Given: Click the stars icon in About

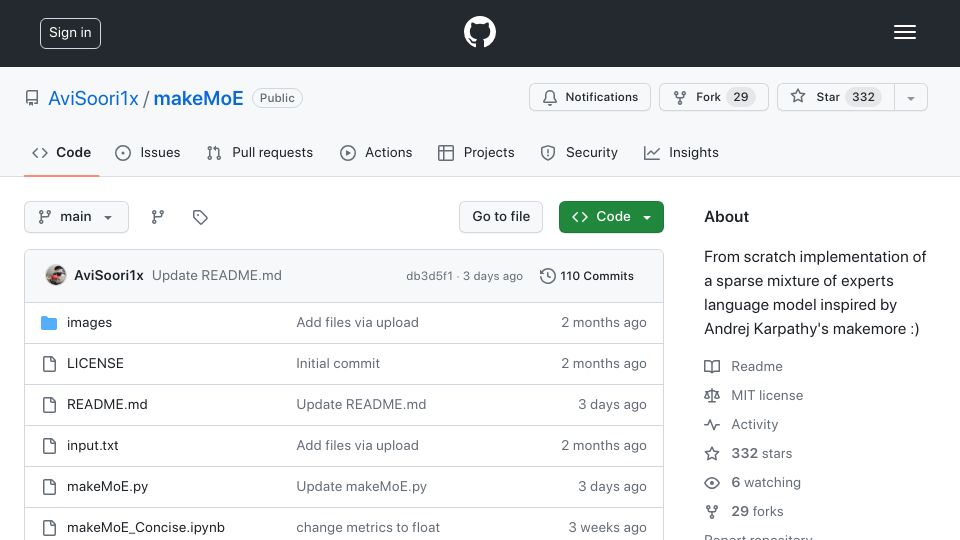Looking at the screenshot, I should pyautogui.click(x=712, y=454).
